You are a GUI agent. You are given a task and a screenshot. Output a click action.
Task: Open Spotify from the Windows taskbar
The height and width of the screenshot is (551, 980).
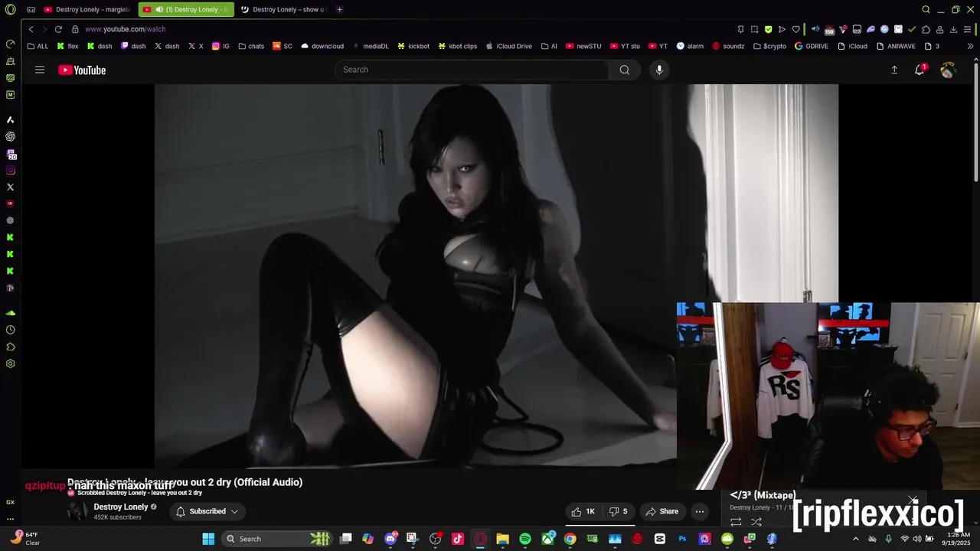tap(525, 539)
